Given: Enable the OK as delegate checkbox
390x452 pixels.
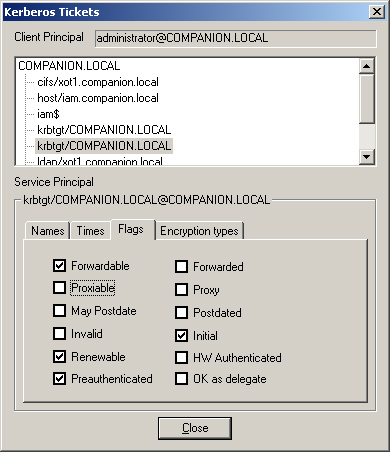Looking at the screenshot, I should click(181, 379).
